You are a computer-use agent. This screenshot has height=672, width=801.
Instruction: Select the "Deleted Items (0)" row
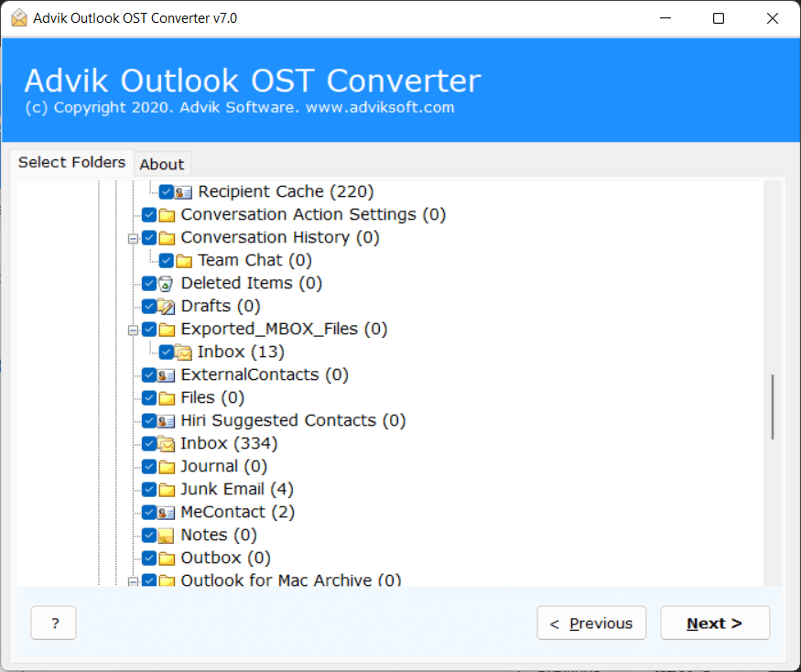[252, 283]
